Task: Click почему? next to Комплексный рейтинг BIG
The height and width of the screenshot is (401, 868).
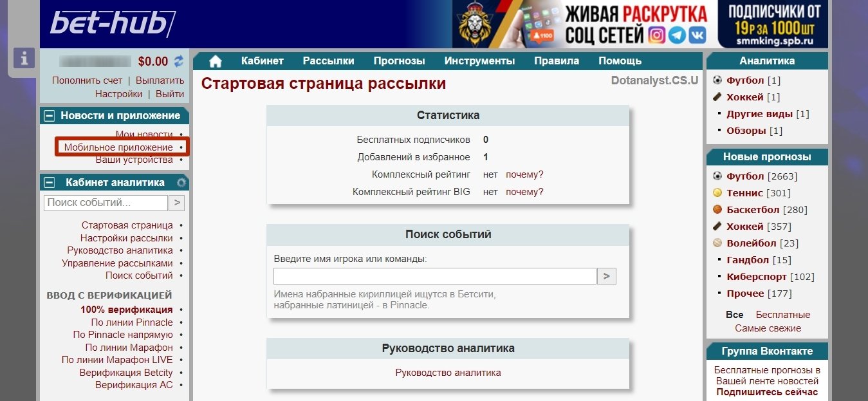Action: tap(524, 192)
